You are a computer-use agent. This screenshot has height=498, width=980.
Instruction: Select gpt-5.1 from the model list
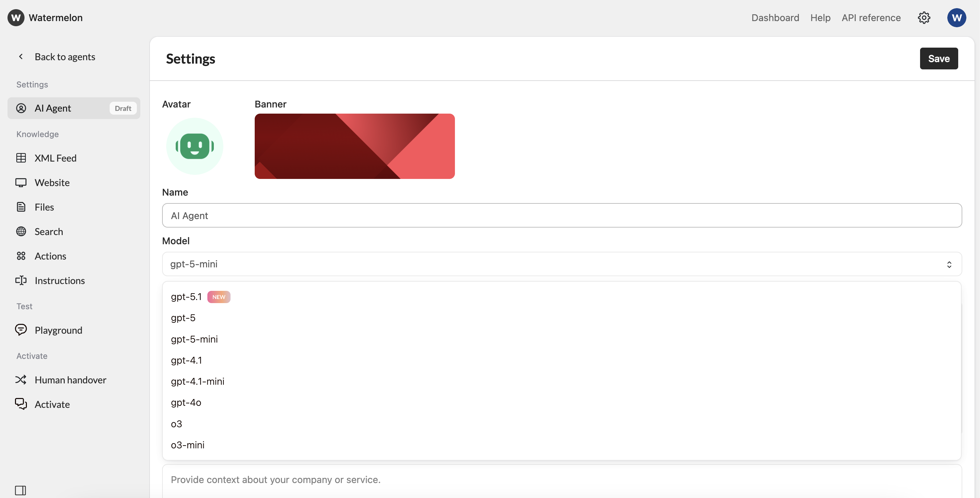(x=186, y=297)
